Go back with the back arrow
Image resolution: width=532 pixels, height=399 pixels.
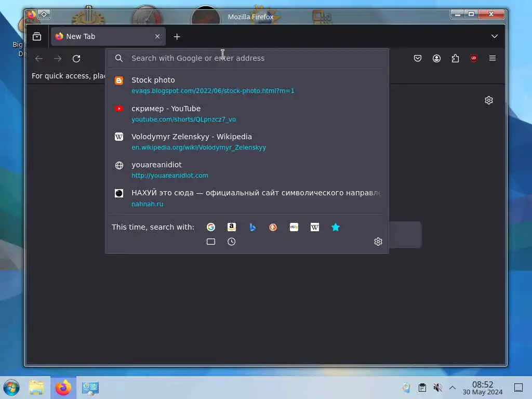tap(38, 58)
